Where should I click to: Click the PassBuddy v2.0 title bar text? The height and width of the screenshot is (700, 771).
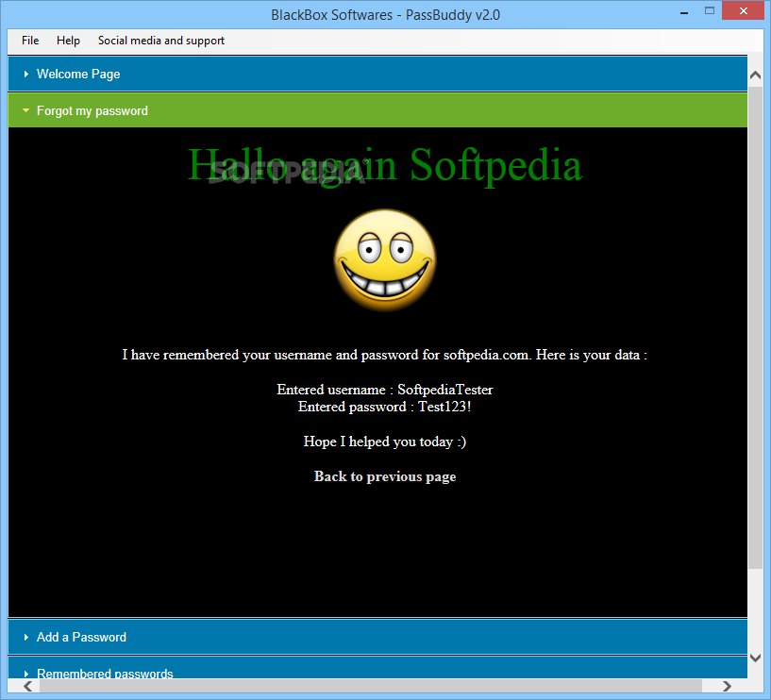click(x=385, y=15)
